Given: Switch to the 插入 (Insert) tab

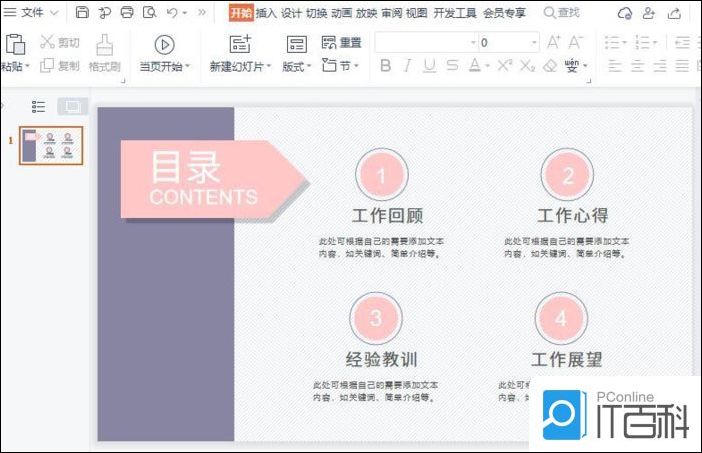Looking at the screenshot, I should pos(266,13).
